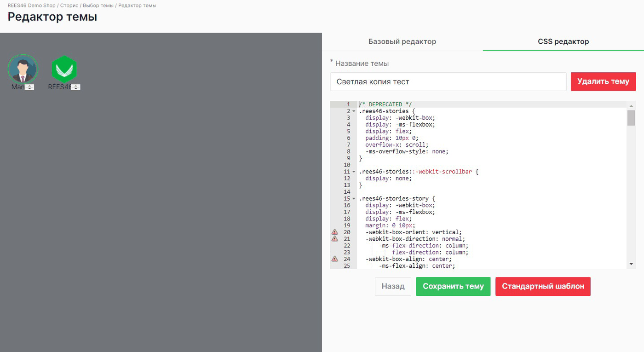This screenshot has height=352, width=644.
Task: Save with the Сохранить тему button
Action: pos(453,286)
